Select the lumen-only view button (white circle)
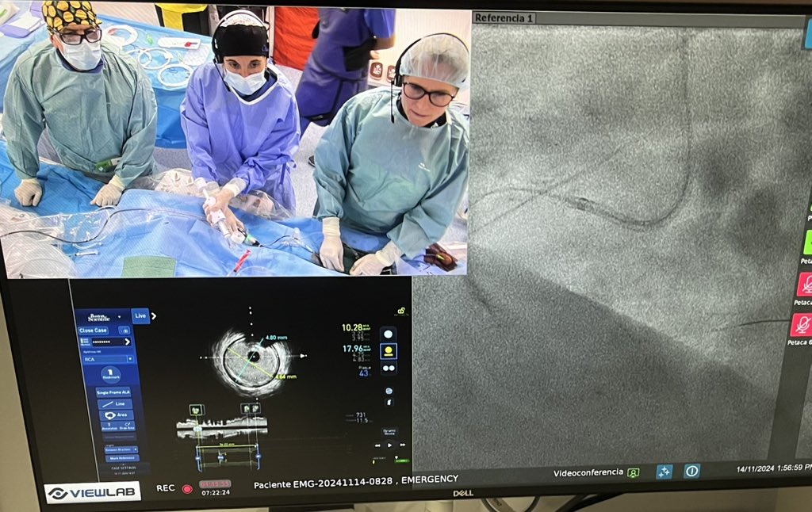 point(389,334)
